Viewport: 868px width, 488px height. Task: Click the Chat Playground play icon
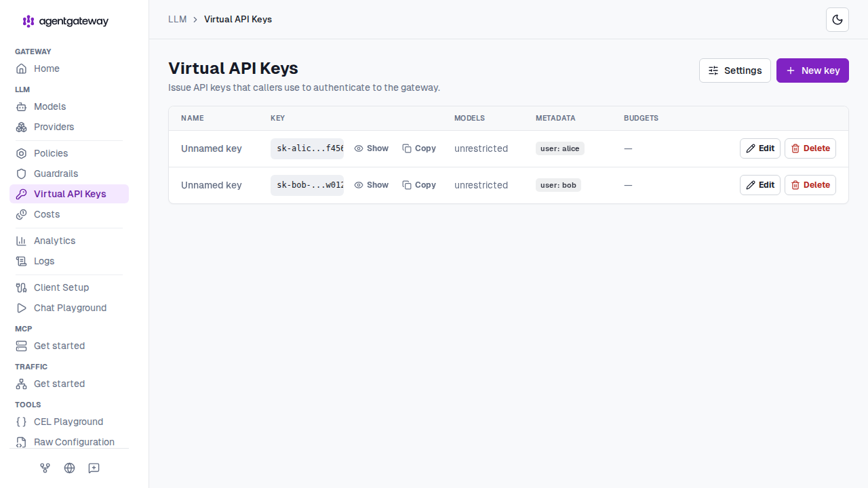pyautogui.click(x=22, y=308)
